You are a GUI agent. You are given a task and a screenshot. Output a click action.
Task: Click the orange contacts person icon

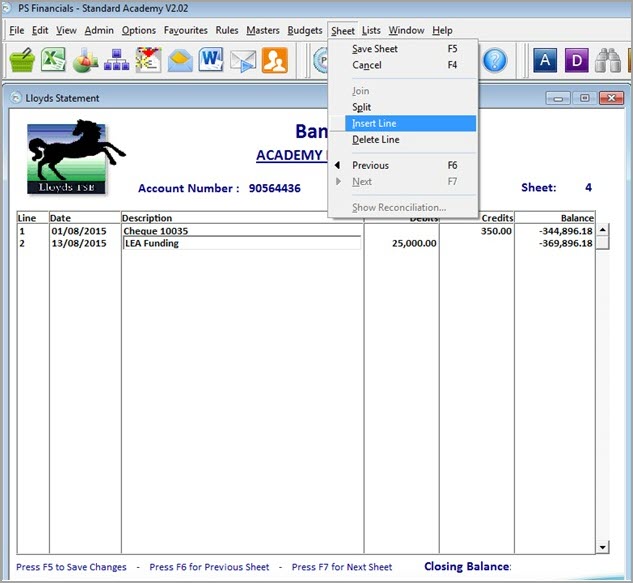274,61
